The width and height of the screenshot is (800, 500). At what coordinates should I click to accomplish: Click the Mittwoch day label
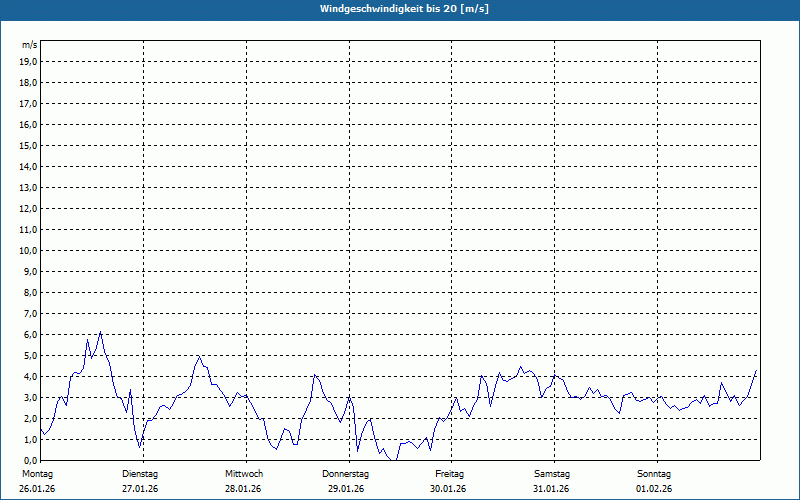point(244,473)
